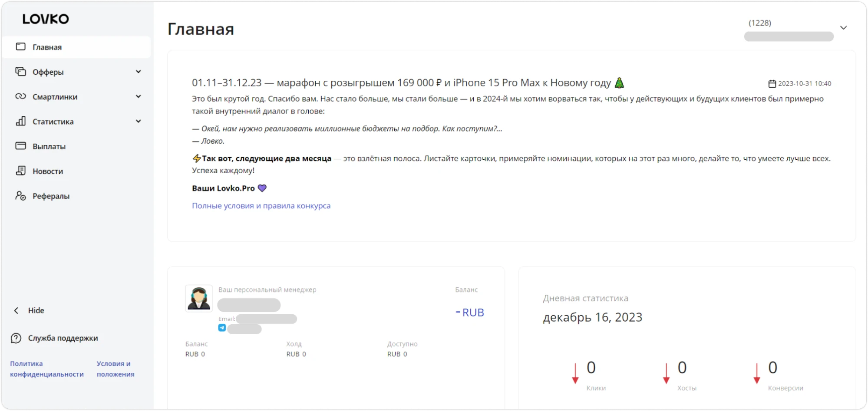The image size is (868, 411).
Task: Click the Клики counter value
Action: [x=591, y=368]
